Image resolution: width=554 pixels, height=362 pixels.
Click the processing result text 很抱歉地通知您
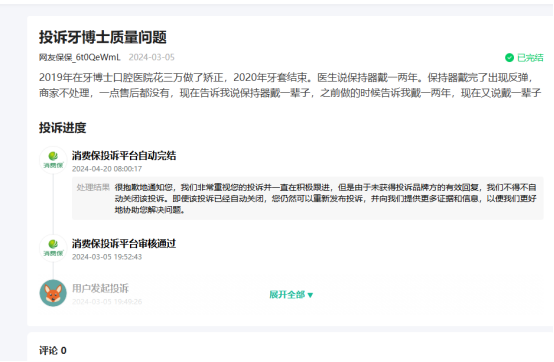325,198
